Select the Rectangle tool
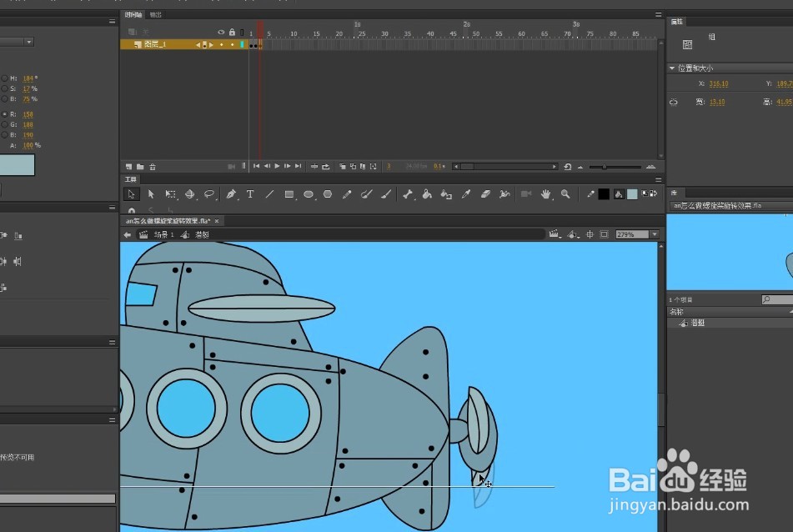This screenshot has width=793, height=532. click(289, 194)
